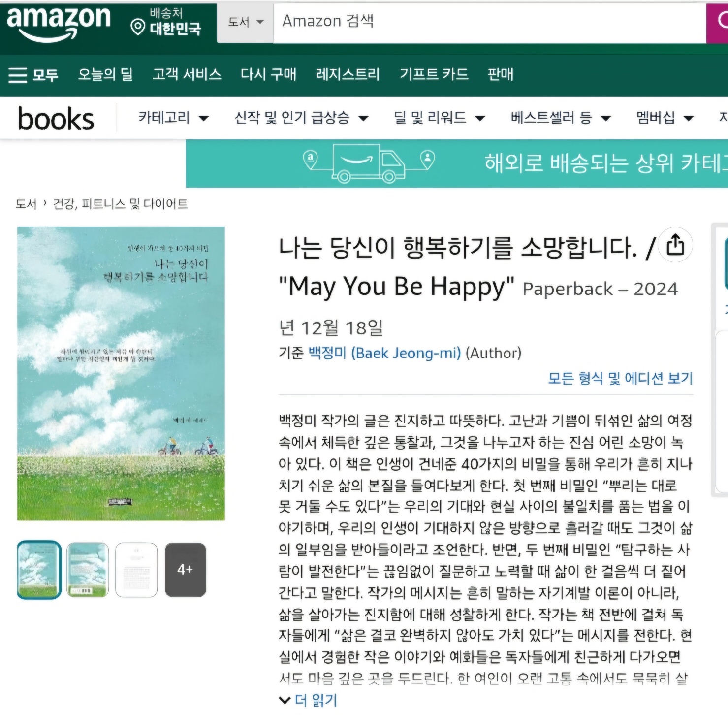The image size is (728, 715).
Task: Click 모든 형식 및 에디션 보기 link
Action: pyautogui.click(x=620, y=378)
